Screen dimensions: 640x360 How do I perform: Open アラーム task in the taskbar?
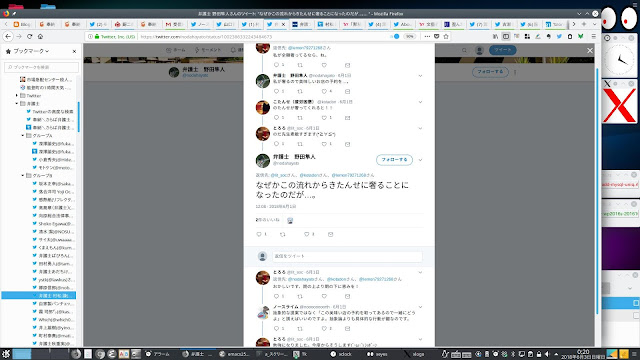[x=158, y=354]
